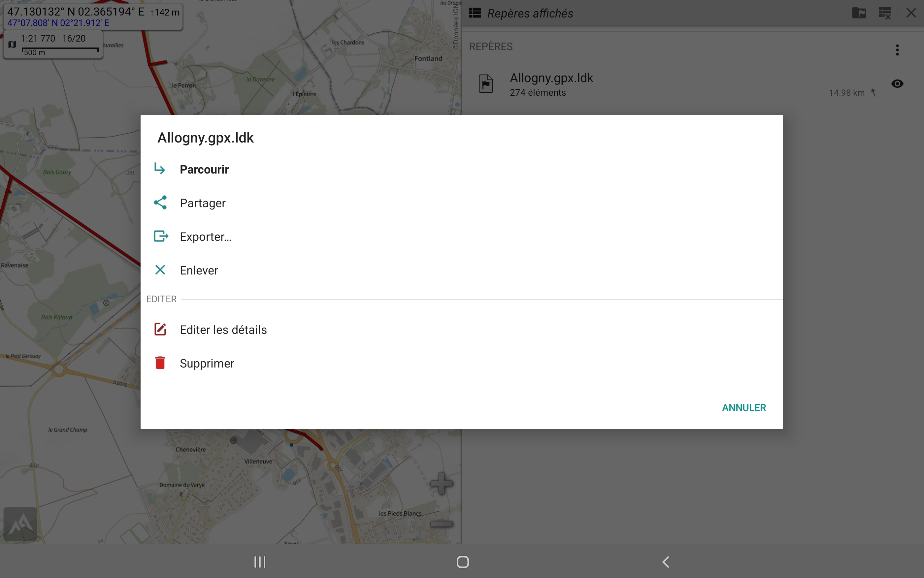This screenshot has width=924, height=578.
Task: Tap the Supprimer text option
Action: tap(207, 363)
